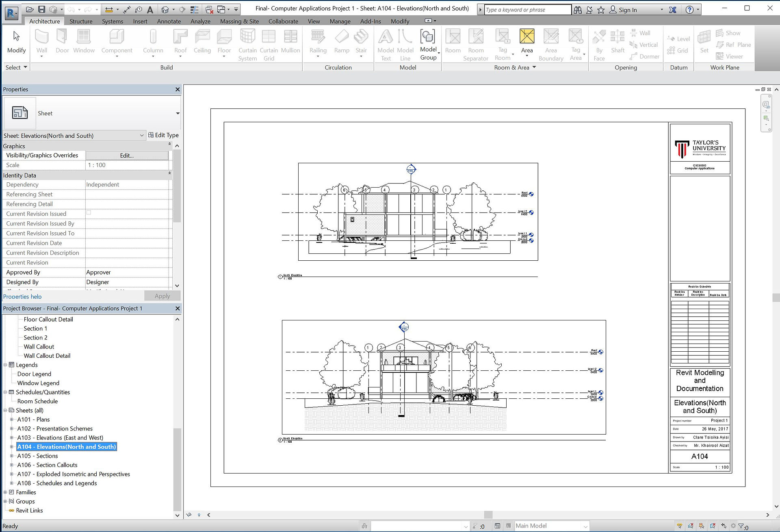Viewport: 780px width, 532px height.
Task: Expand the Room & Area panel dropdown
Action: (x=515, y=67)
